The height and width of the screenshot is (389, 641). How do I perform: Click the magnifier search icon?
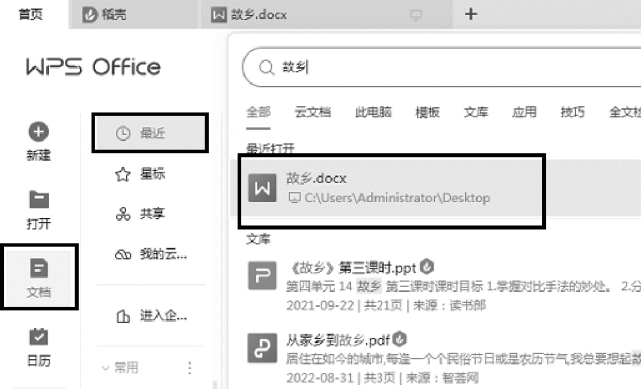pyautogui.click(x=267, y=67)
